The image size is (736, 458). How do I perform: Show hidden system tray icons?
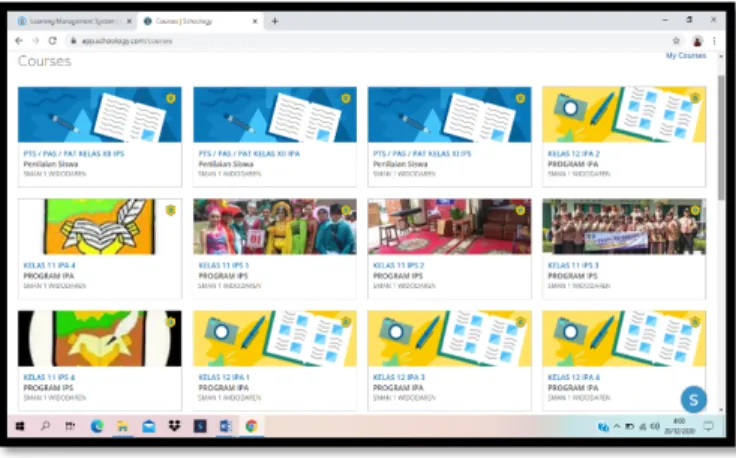click(616, 427)
